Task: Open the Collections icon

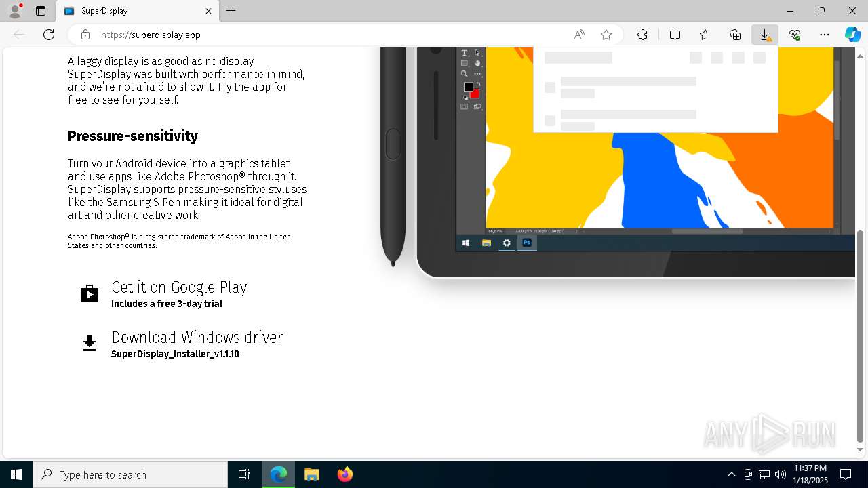Action: pos(735,35)
